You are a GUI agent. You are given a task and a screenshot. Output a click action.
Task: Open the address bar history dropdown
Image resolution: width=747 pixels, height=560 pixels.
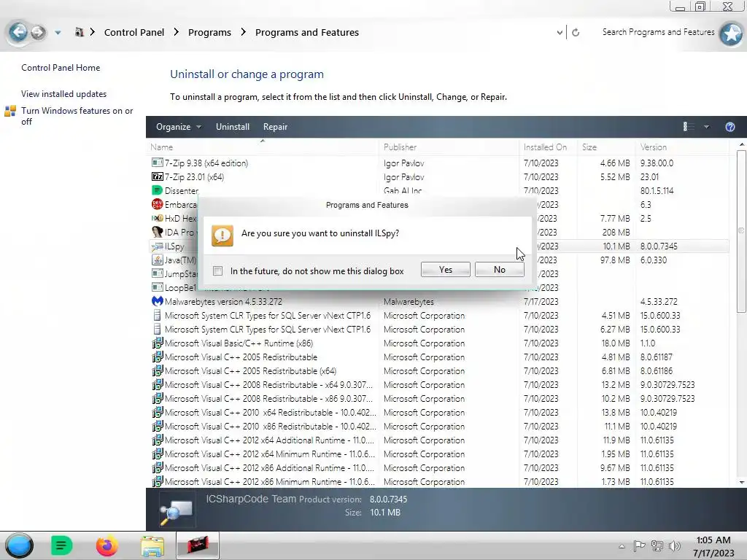click(560, 32)
